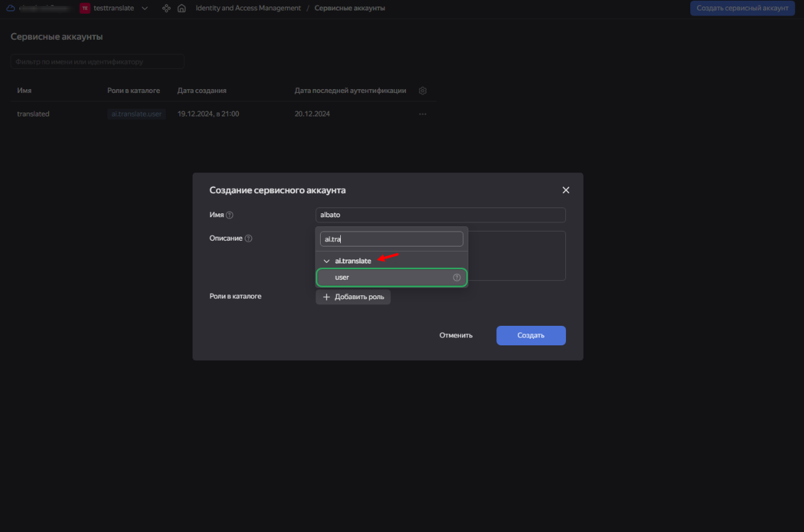Click the Добавить роль button
This screenshot has height=532, width=804.
pos(353,297)
